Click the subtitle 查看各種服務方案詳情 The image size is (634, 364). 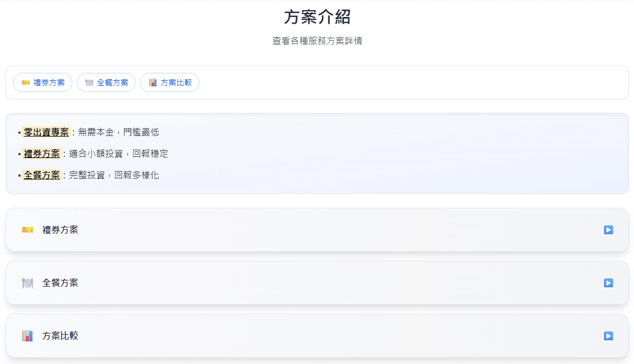(x=317, y=41)
